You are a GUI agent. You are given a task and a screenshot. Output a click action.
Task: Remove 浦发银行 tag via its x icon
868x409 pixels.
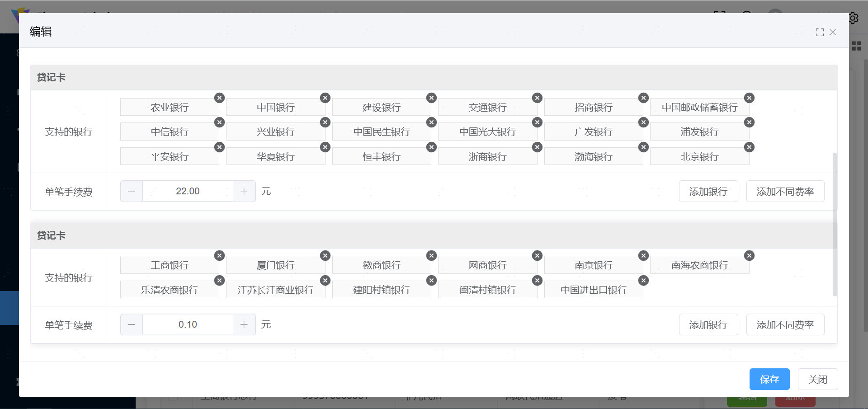[x=749, y=122]
